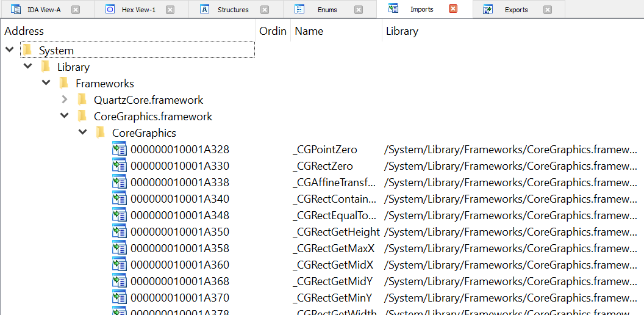644x315 pixels.
Task: Collapse the Frameworks folder node
Action: [46, 83]
